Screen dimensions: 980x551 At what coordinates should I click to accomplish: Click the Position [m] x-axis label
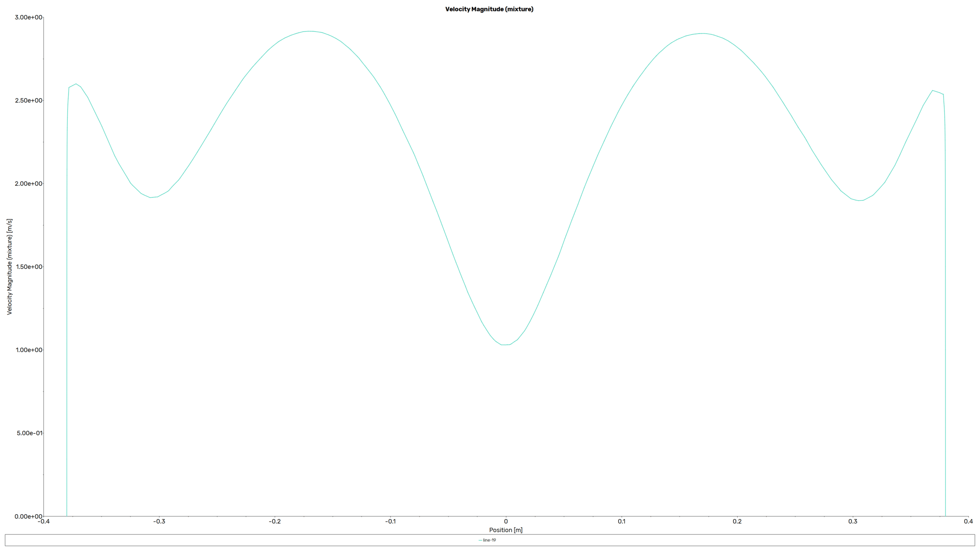(505, 530)
